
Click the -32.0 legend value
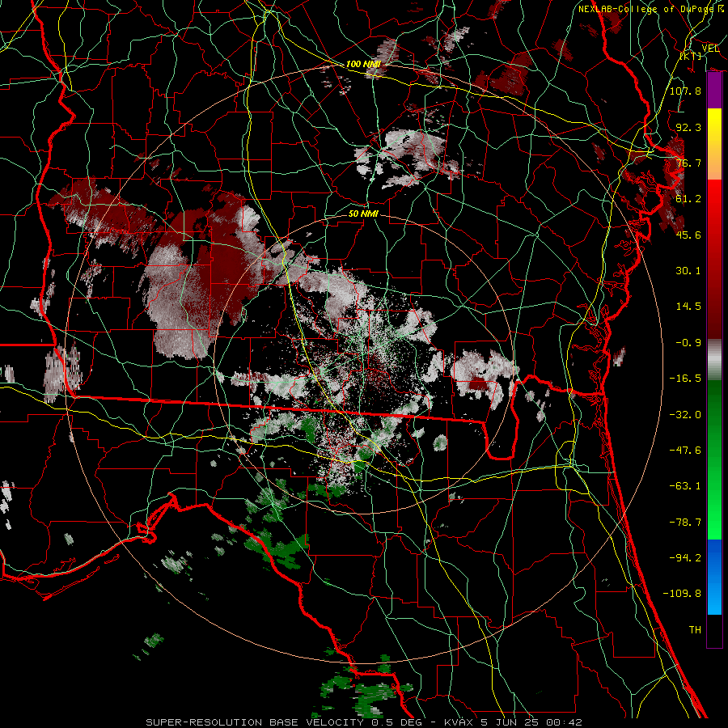685,415
